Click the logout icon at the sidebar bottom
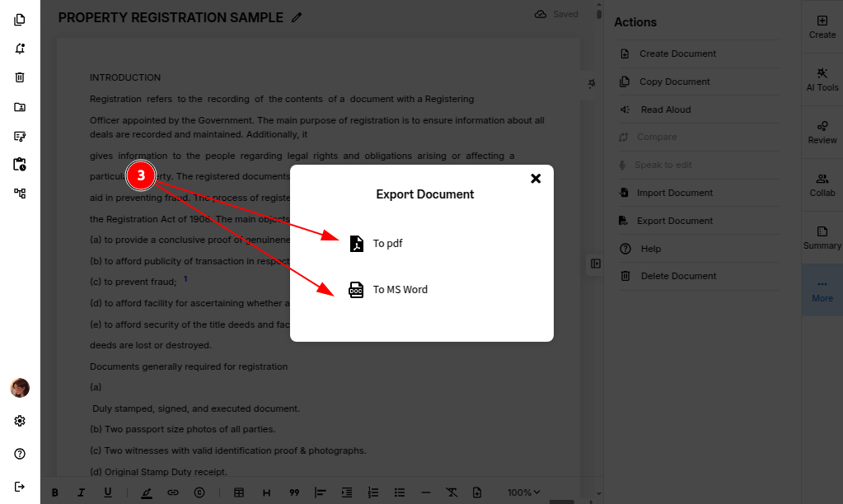843x504 pixels. (20, 487)
